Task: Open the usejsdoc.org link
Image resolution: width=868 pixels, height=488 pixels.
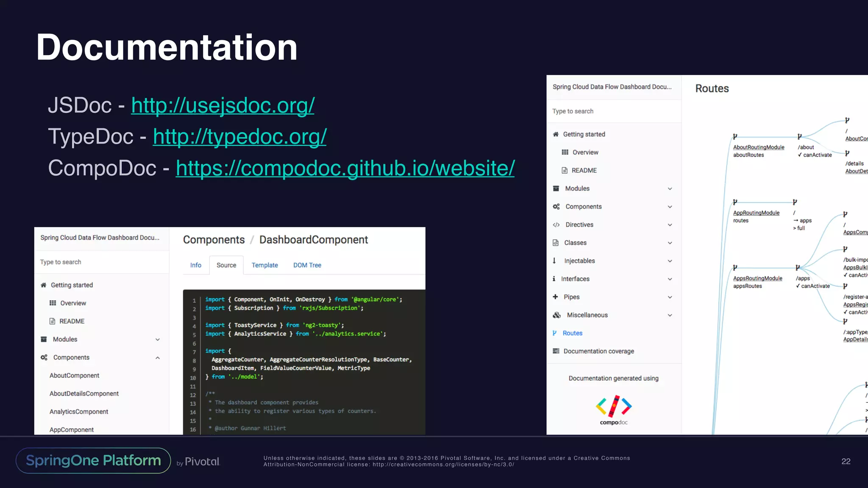Action: (223, 105)
